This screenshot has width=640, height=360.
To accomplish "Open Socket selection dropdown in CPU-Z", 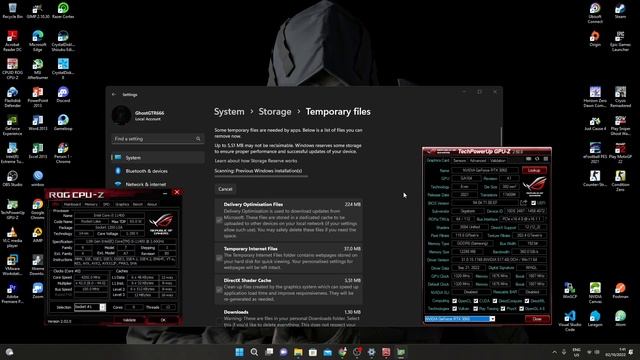I will (102, 307).
